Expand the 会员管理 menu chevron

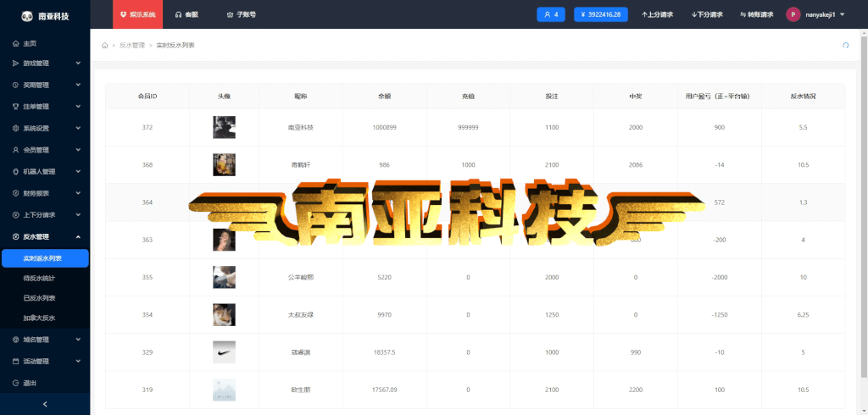[x=78, y=150]
